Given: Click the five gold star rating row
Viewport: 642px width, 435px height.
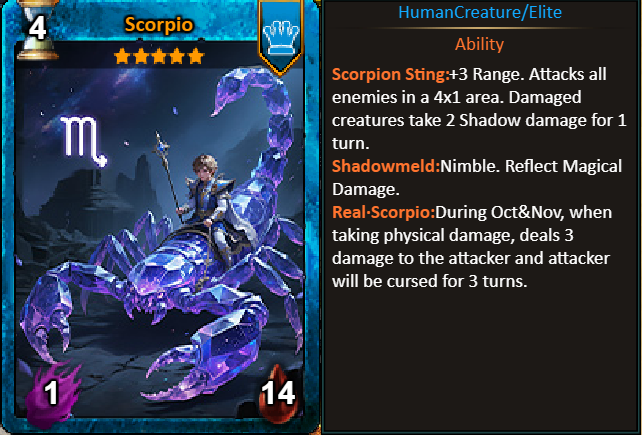Looking at the screenshot, I should point(159,56).
